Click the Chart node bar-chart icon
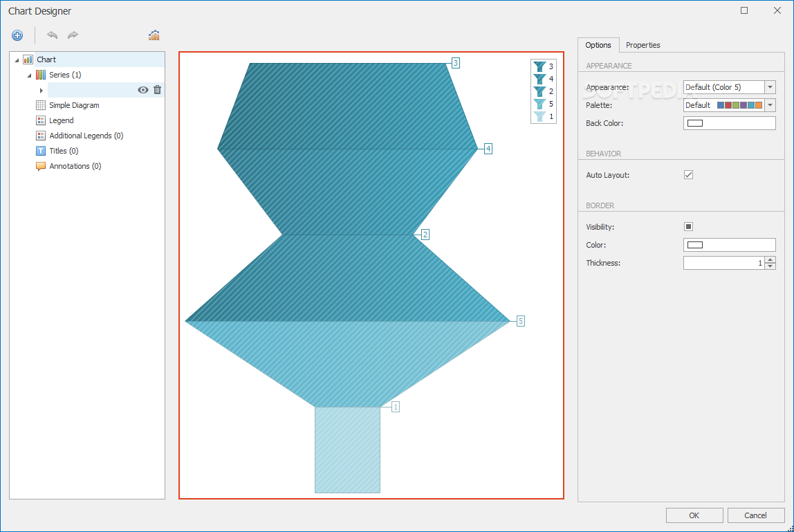Image resolution: width=794 pixels, height=532 pixels. (x=28, y=59)
